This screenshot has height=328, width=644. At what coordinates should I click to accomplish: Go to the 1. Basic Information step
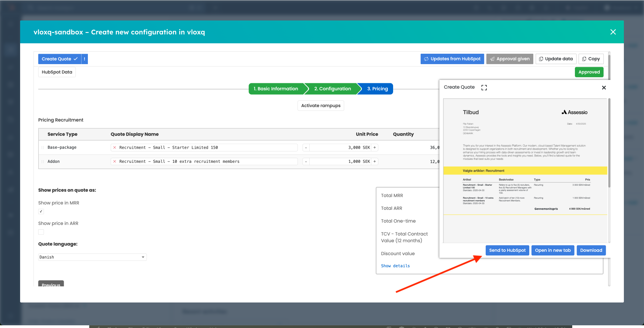coord(276,89)
